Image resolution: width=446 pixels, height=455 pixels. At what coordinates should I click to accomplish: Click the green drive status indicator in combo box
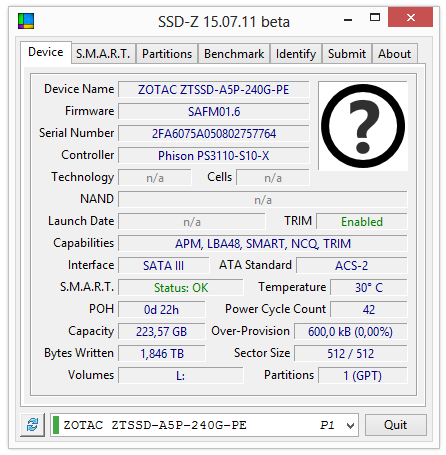[56, 425]
